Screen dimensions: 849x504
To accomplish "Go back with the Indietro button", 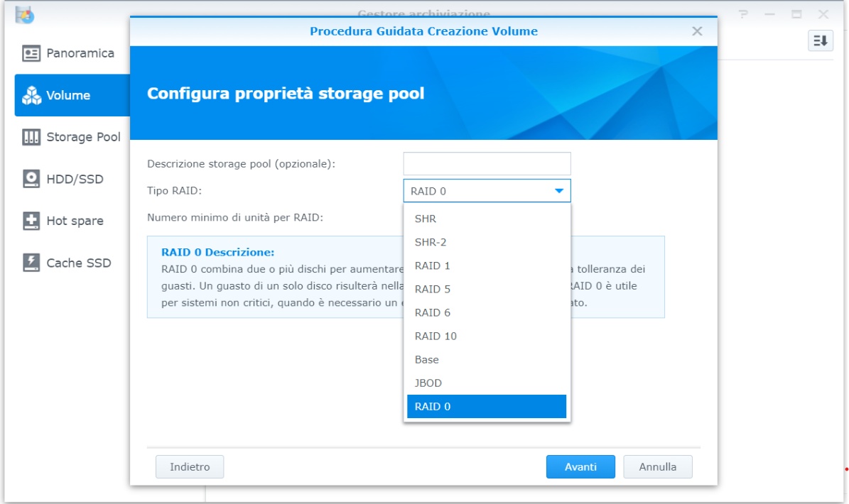I will coord(190,467).
